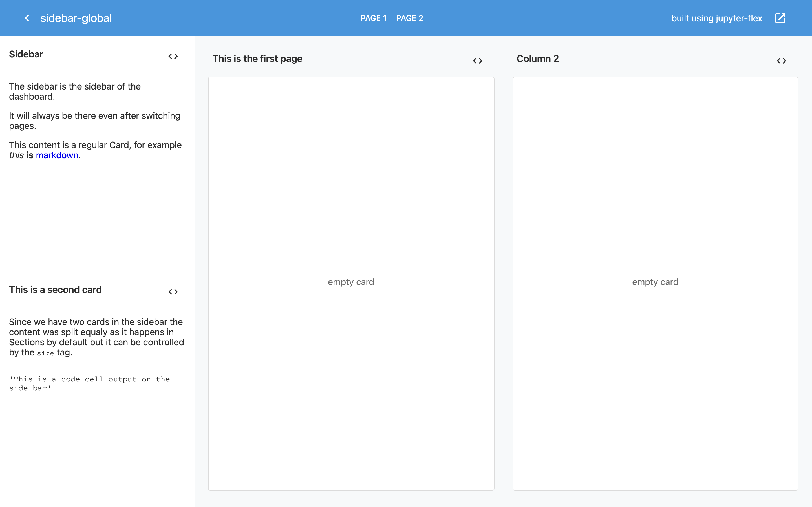The width and height of the screenshot is (812, 507).
Task: Click the back arrow in header
Action: (27, 18)
